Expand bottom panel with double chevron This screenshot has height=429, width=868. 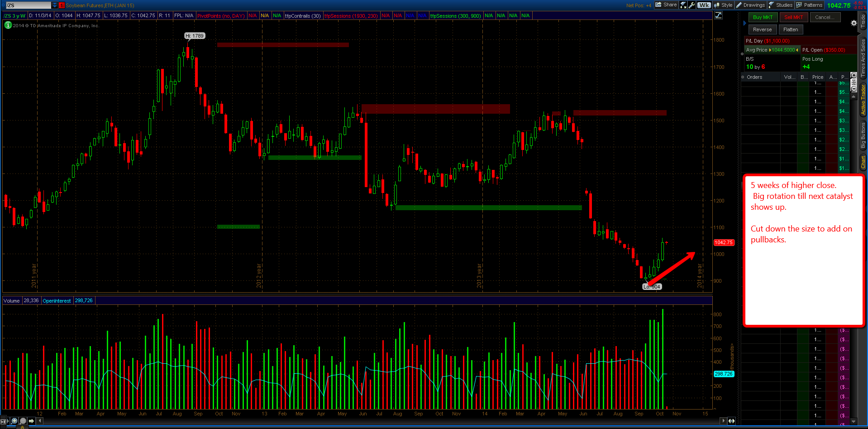[x=23, y=427]
